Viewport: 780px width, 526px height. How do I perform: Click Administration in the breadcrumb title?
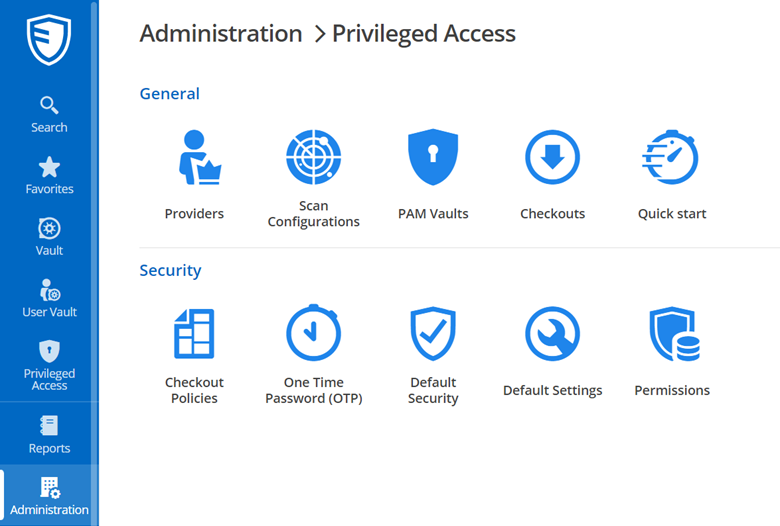221,33
